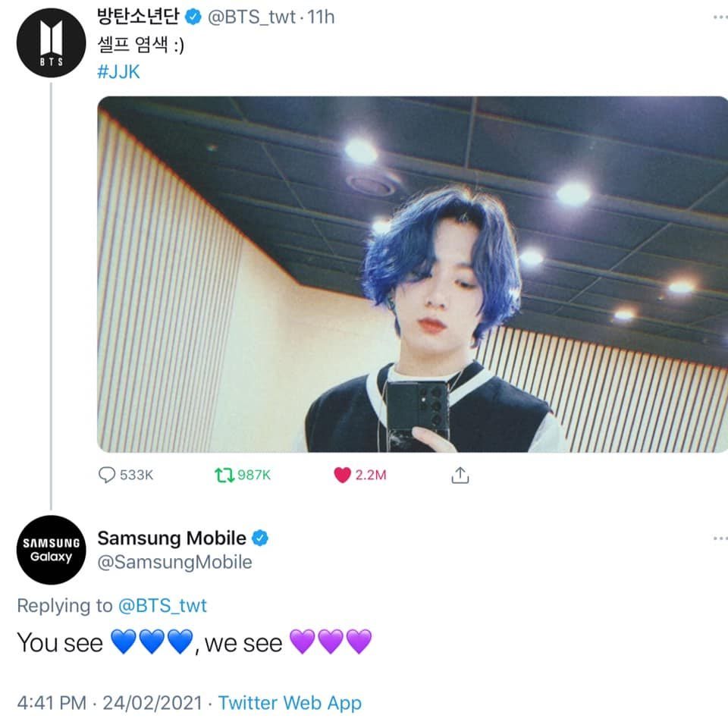Open more options on BTS tweet
Viewport: 728px width, 728px height.
720,17
